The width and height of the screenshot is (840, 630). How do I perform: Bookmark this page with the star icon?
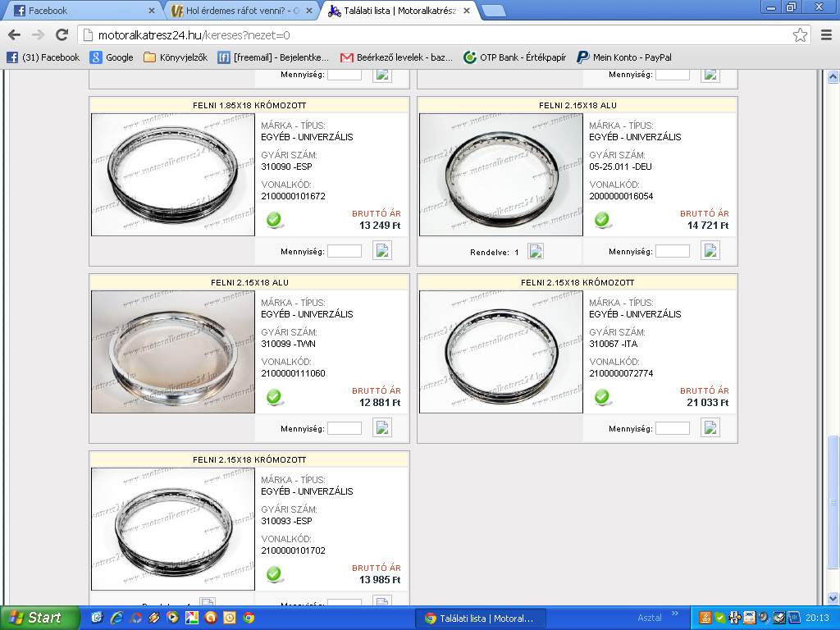800,35
